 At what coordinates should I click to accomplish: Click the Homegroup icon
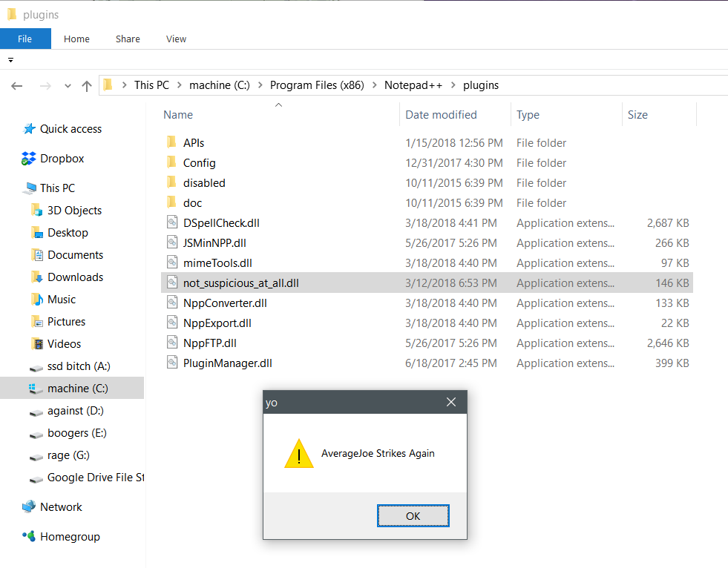click(x=29, y=537)
